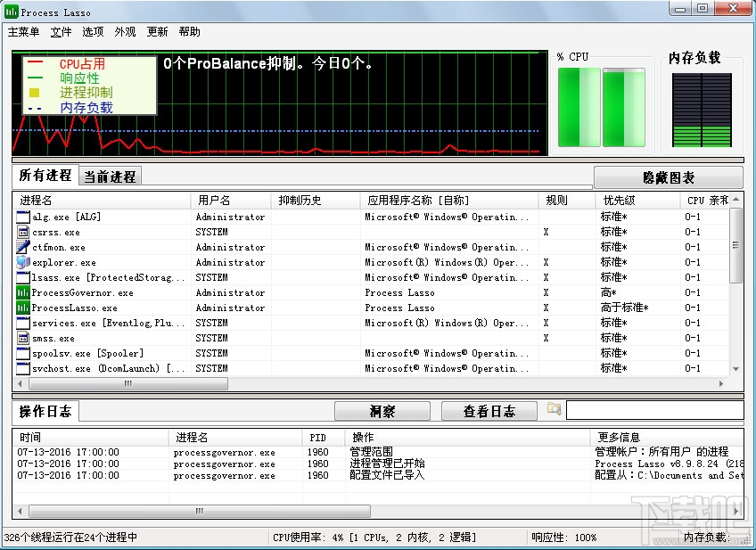This screenshot has height=550, width=756.
Task: Click the CPU使用率 status bar entry
Action: click(x=374, y=538)
